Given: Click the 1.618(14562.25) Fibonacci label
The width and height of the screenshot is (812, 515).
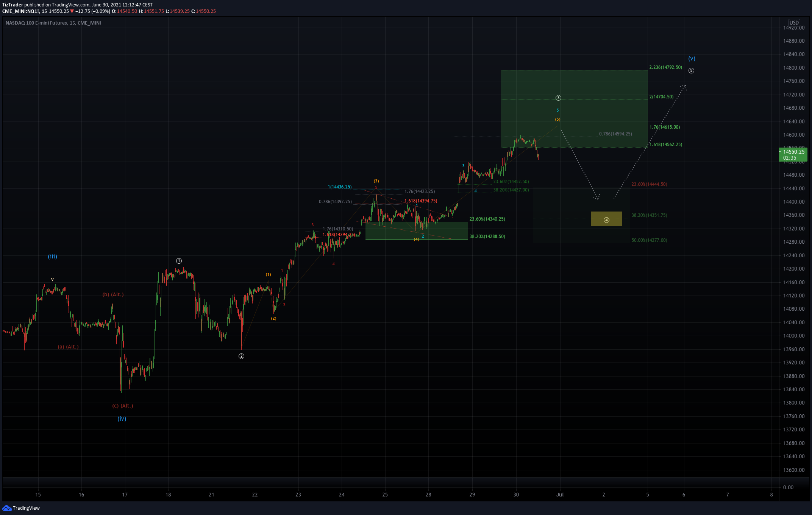Looking at the screenshot, I should pyautogui.click(x=665, y=145).
